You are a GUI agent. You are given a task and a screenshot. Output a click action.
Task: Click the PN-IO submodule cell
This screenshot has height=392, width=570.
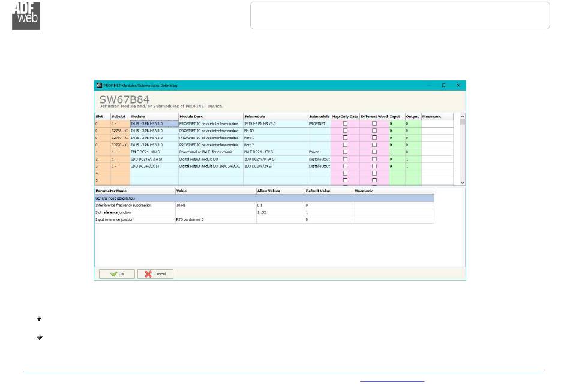tap(275, 131)
